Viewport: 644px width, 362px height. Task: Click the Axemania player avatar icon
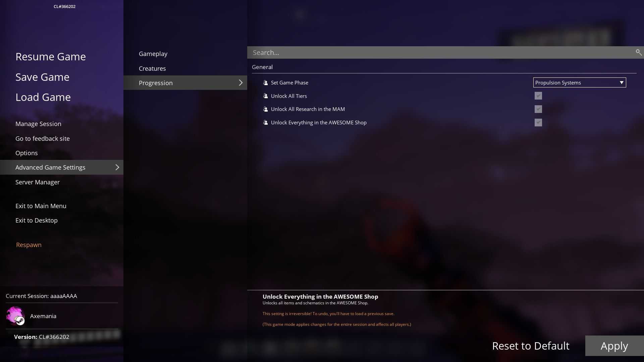(x=15, y=316)
